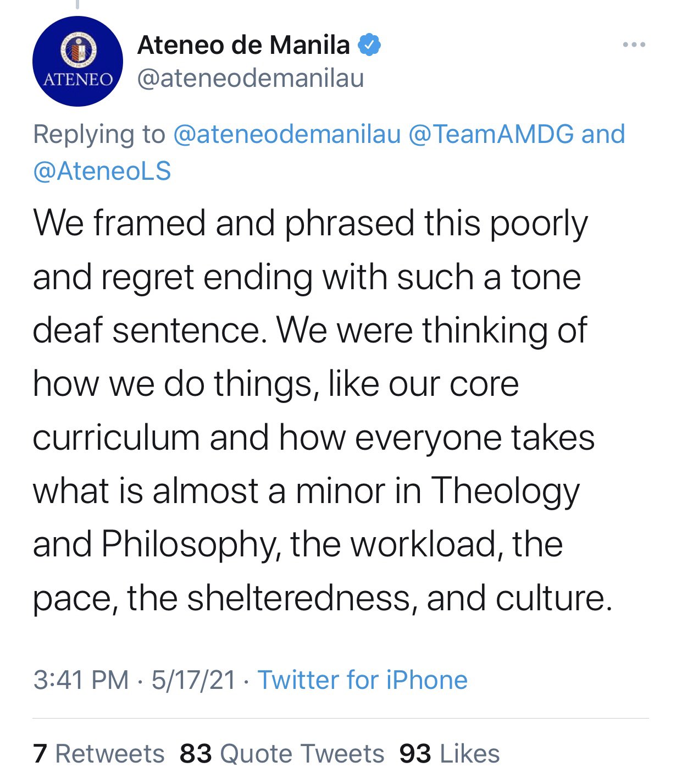682x784 pixels.
Task: Click the blue verified badge
Action: 369,45
